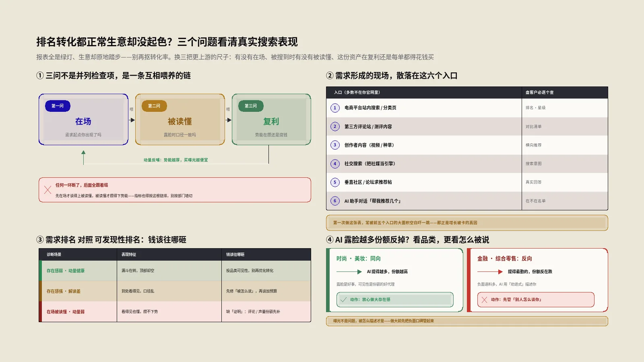Click the section heading ② 需求形成的现场
644x362 pixels.
click(x=392, y=76)
